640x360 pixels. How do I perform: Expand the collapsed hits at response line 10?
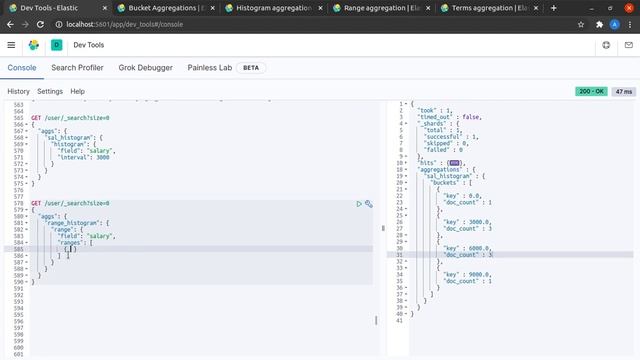pos(455,163)
